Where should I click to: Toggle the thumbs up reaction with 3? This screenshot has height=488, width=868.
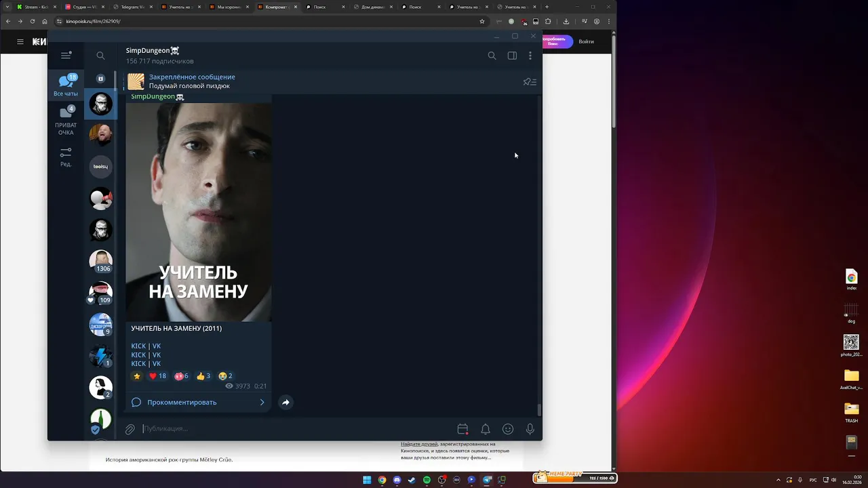click(x=203, y=375)
